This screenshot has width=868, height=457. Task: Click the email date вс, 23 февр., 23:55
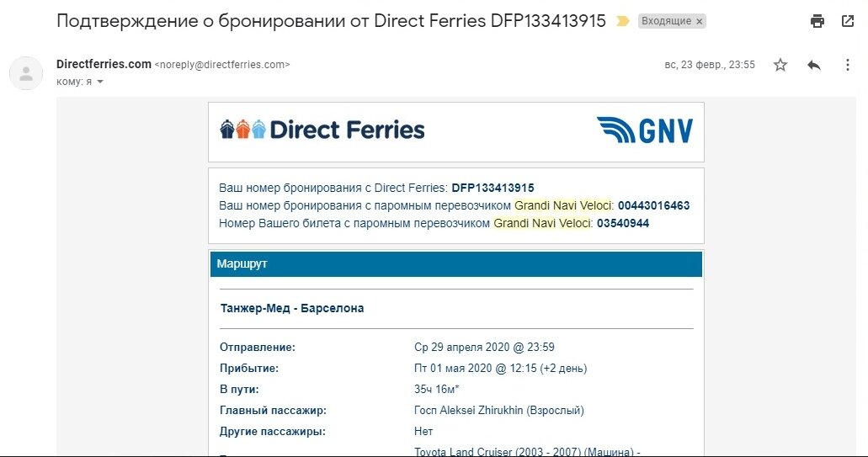click(710, 65)
